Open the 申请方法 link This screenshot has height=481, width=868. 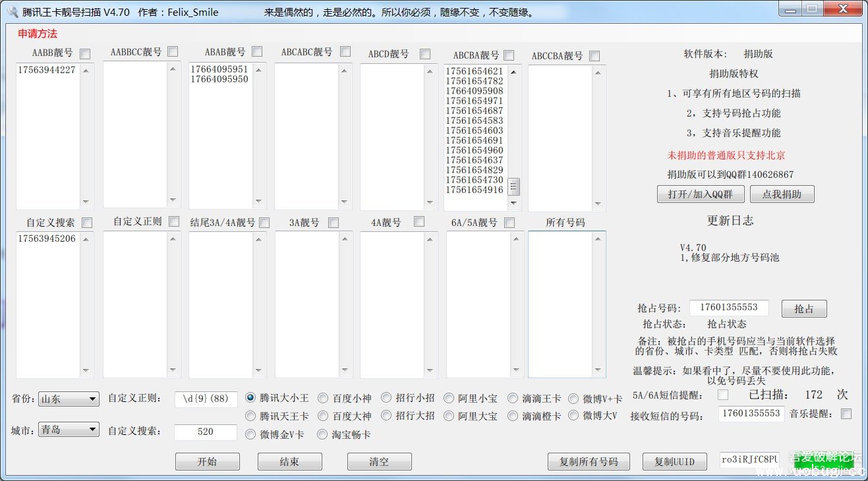38,34
